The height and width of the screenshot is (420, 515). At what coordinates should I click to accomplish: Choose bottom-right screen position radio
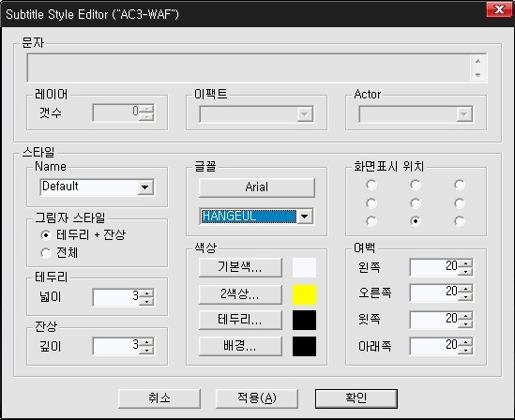460,221
